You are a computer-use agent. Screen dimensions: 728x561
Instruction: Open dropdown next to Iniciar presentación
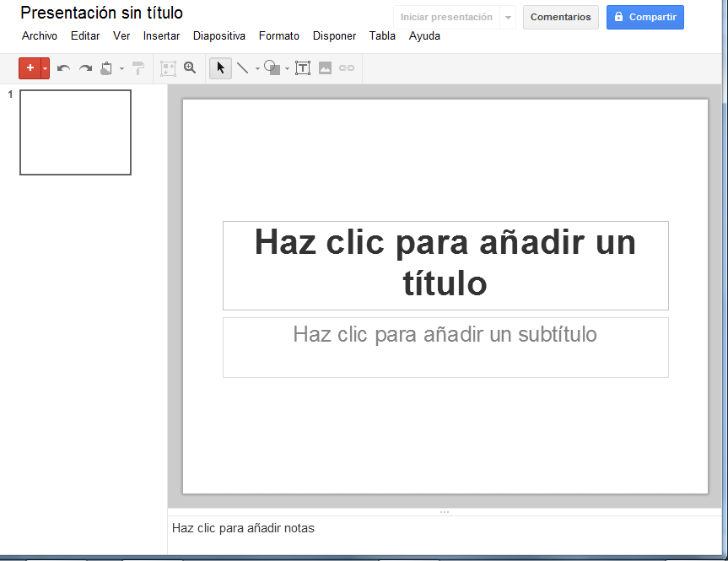click(x=508, y=18)
